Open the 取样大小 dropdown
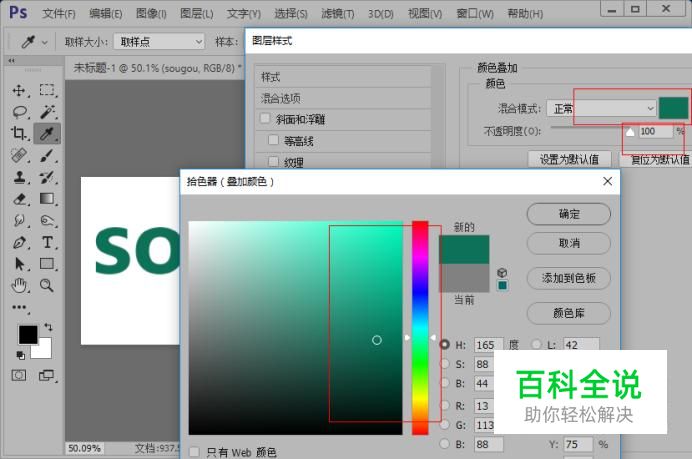 [159, 42]
